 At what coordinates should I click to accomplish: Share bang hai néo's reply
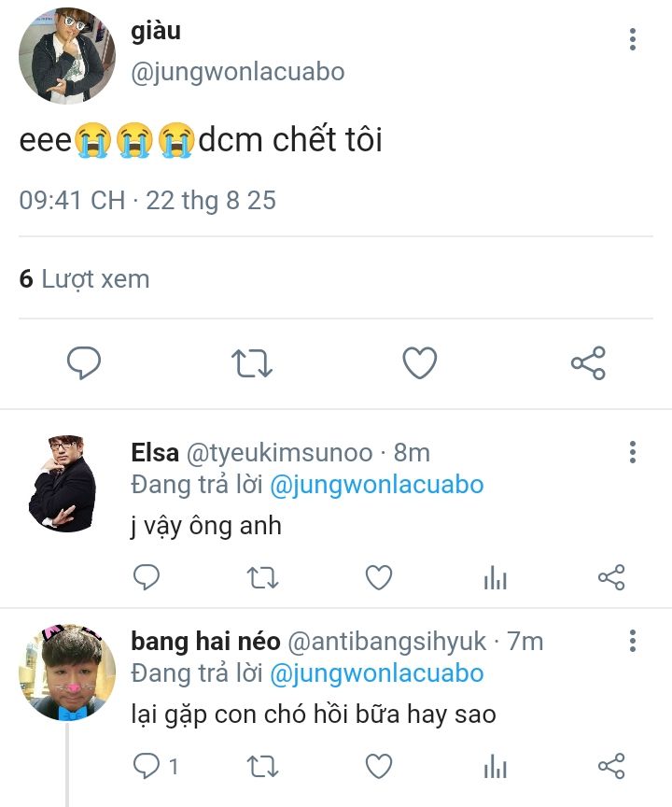[x=610, y=767]
